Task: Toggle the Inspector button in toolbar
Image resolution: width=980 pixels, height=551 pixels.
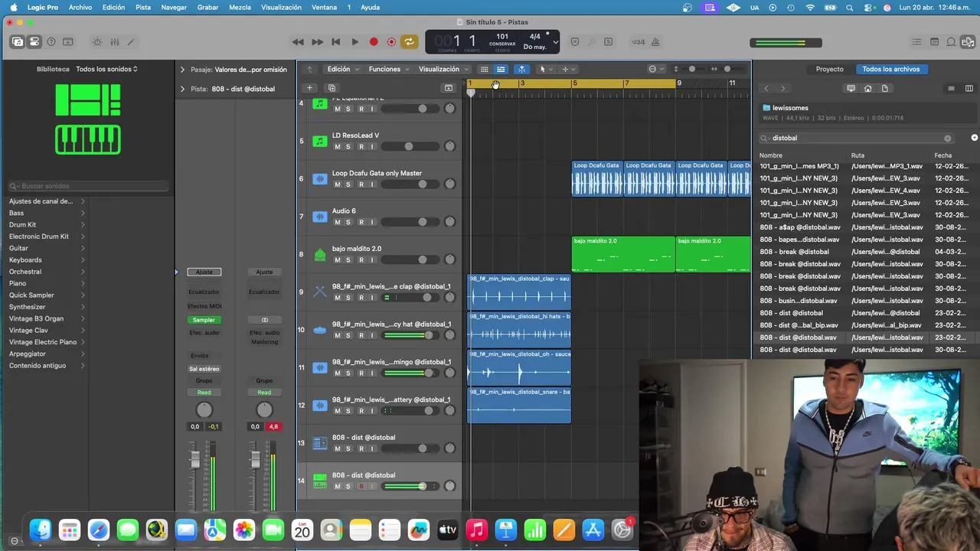Action: pyautogui.click(x=34, y=41)
